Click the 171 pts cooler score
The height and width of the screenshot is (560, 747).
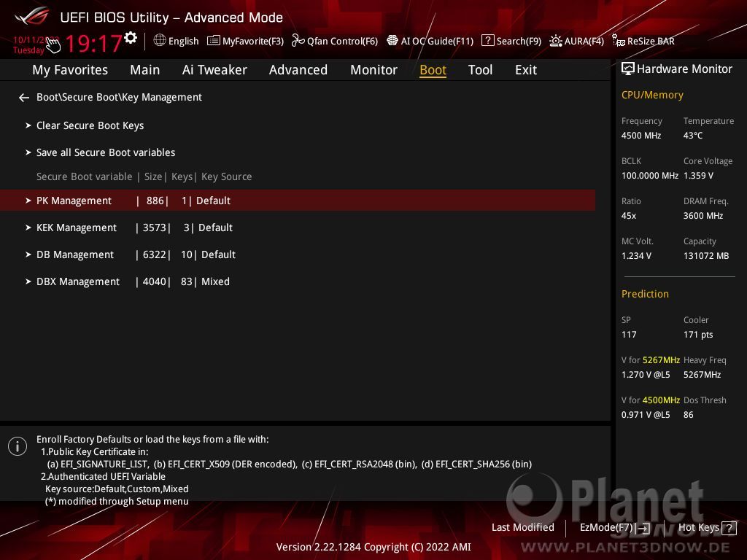[698, 335]
